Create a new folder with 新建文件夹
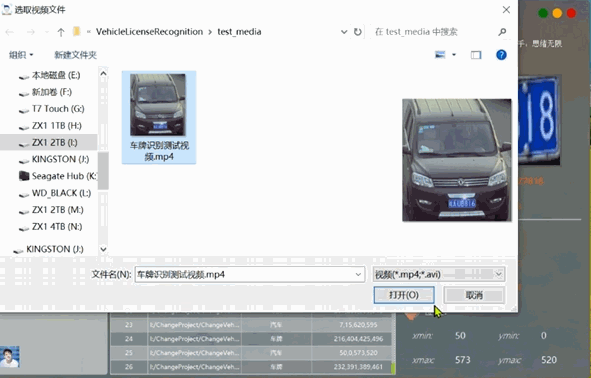The image size is (591, 378). 75,55
